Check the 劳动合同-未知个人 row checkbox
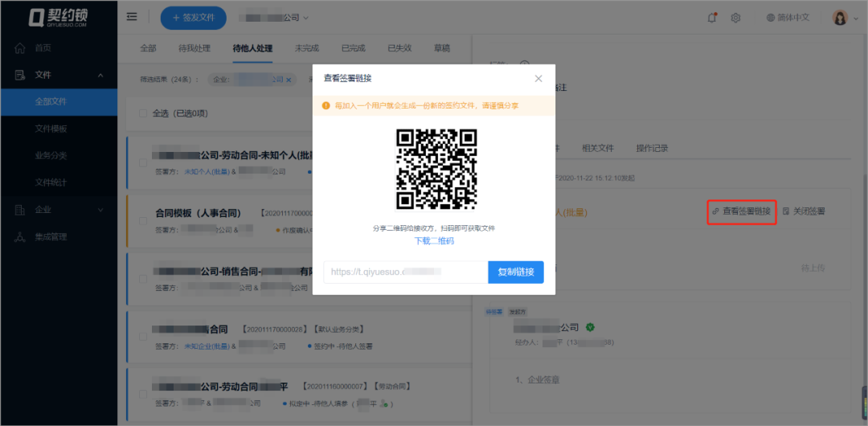The image size is (868, 426). [x=143, y=163]
